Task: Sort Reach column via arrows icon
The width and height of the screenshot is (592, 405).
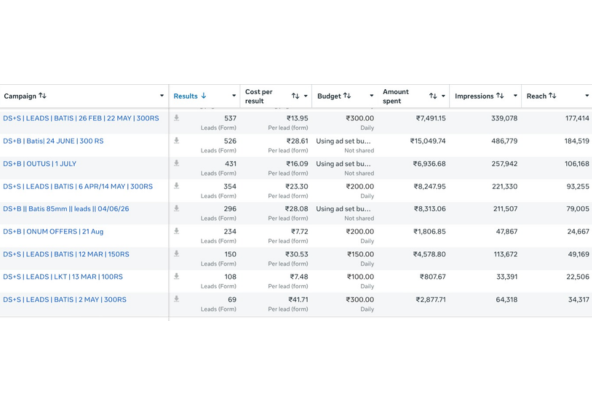Action: click(552, 96)
